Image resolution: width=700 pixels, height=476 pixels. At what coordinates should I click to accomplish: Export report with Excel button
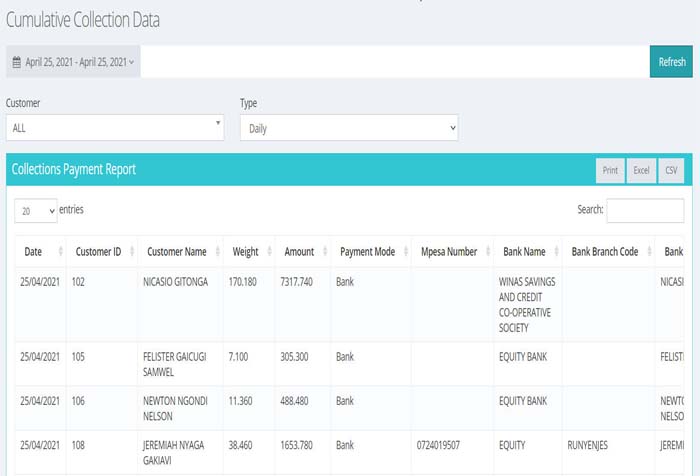(641, 170)
